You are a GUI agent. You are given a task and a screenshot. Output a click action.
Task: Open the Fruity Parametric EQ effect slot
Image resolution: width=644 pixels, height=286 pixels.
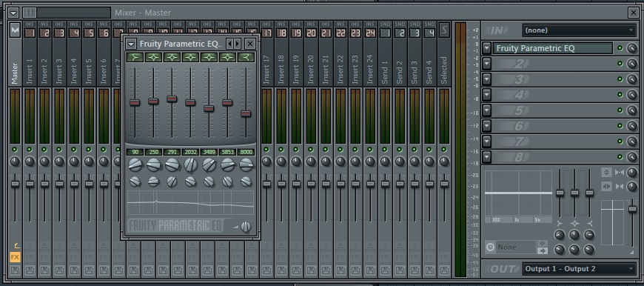point(553,48)
